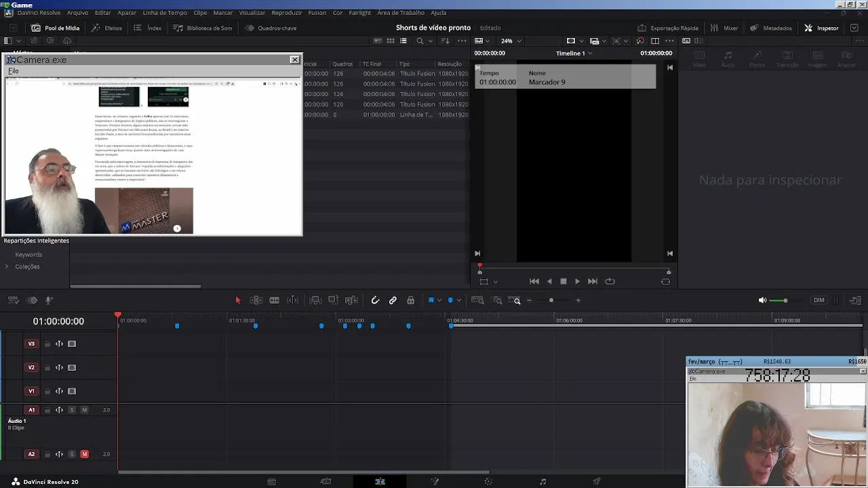Open media pool search magnifier
This screenshot has height=488, width=868.
pyautogui.click(x=420, y=41)
